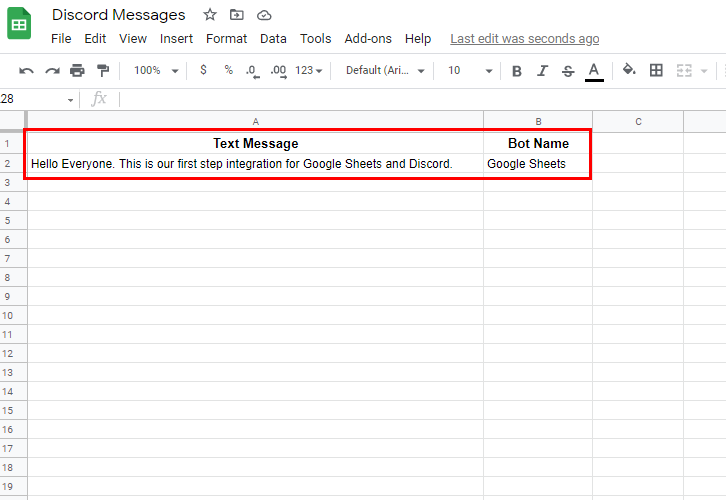This screenshot has height=500, width=726.
Task: Open the Insert menu
Action: (176, 38)
